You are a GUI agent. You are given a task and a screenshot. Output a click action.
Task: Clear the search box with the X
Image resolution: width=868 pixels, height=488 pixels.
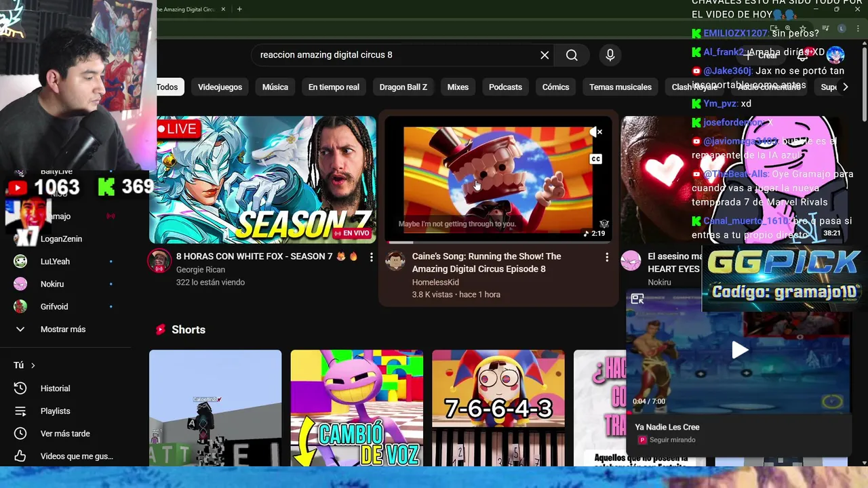tap(545, 55)
